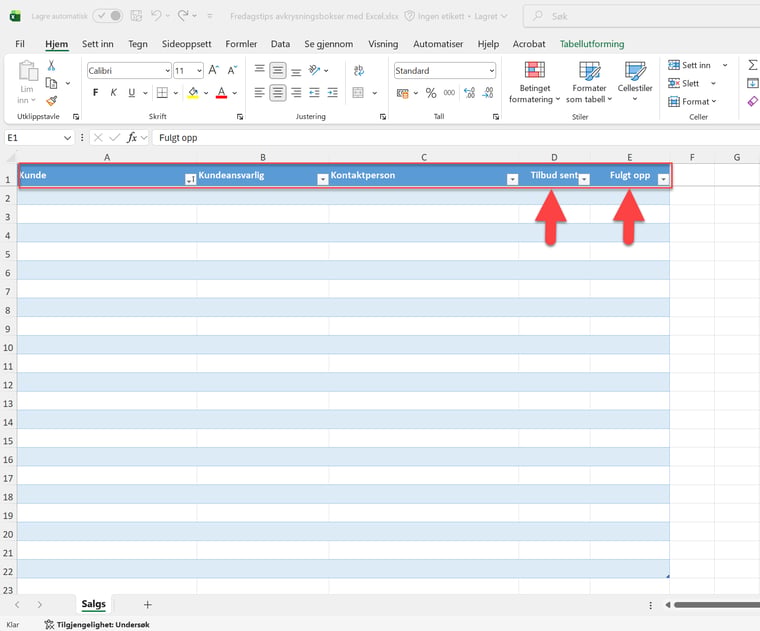Click the Slett cells button
760x631 pixels.
click(x=691, y=83)
